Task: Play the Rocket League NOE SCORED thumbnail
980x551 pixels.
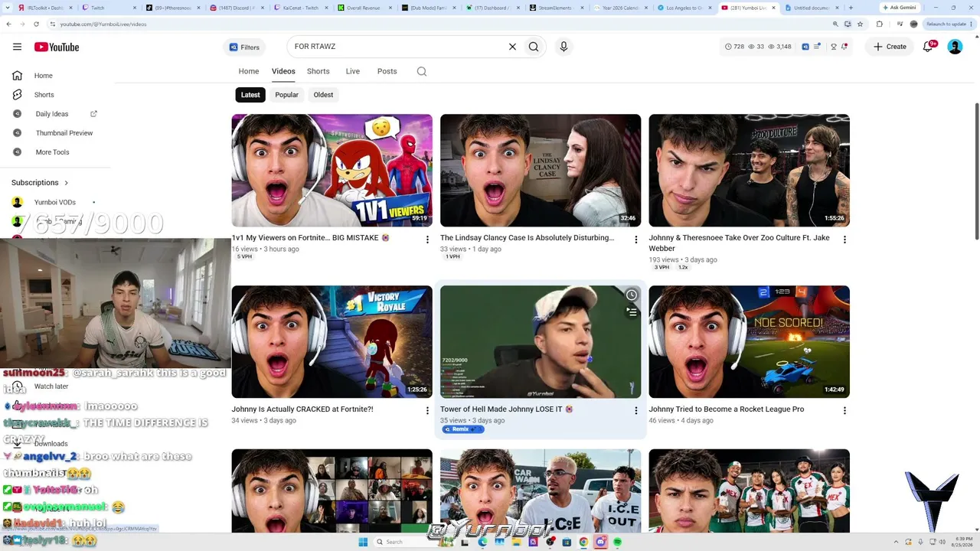Action: coord(750,342)
